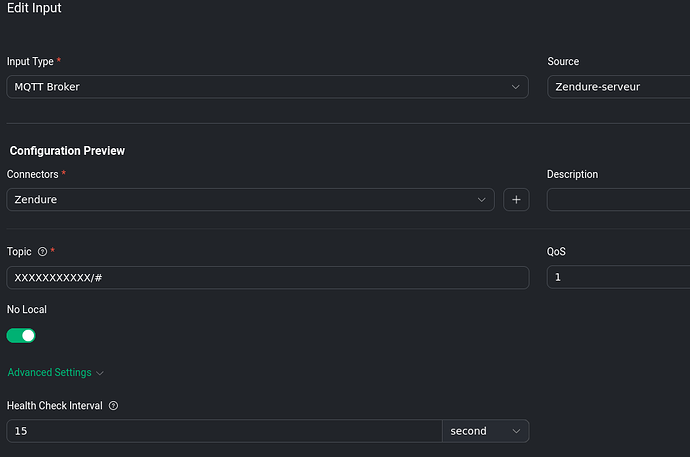Screen dimensions: 690x457
Task: Click the add connector plus button
Action: 516,200
